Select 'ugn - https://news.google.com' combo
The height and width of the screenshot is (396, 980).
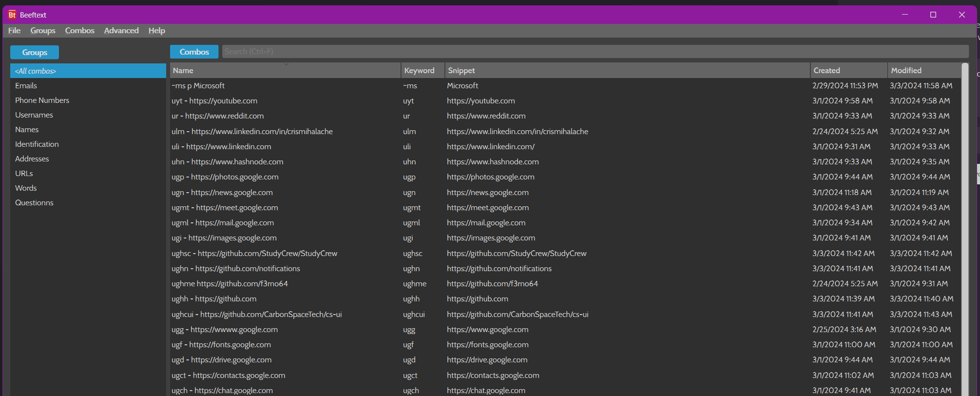222,192
